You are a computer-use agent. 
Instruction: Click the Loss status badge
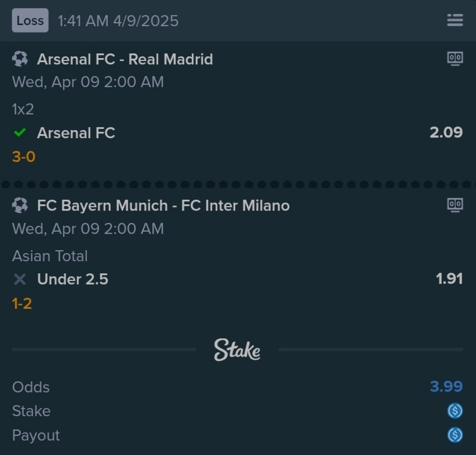click(30, 20)
